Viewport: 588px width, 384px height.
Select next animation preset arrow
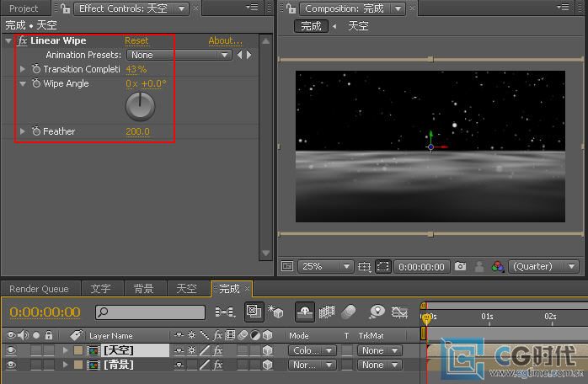[x=249, y=55]
